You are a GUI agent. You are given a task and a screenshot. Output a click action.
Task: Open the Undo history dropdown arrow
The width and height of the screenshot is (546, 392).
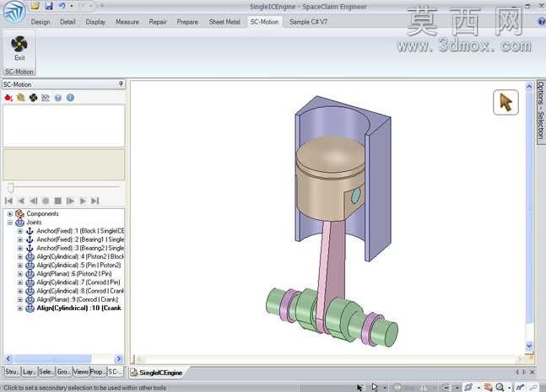click(x=72, y=6)
